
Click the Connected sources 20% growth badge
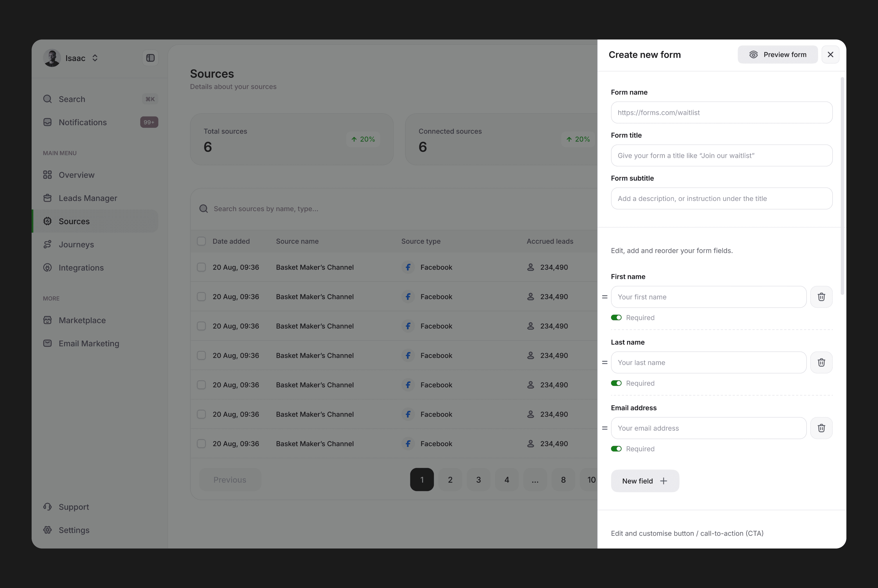coord(578,139)
